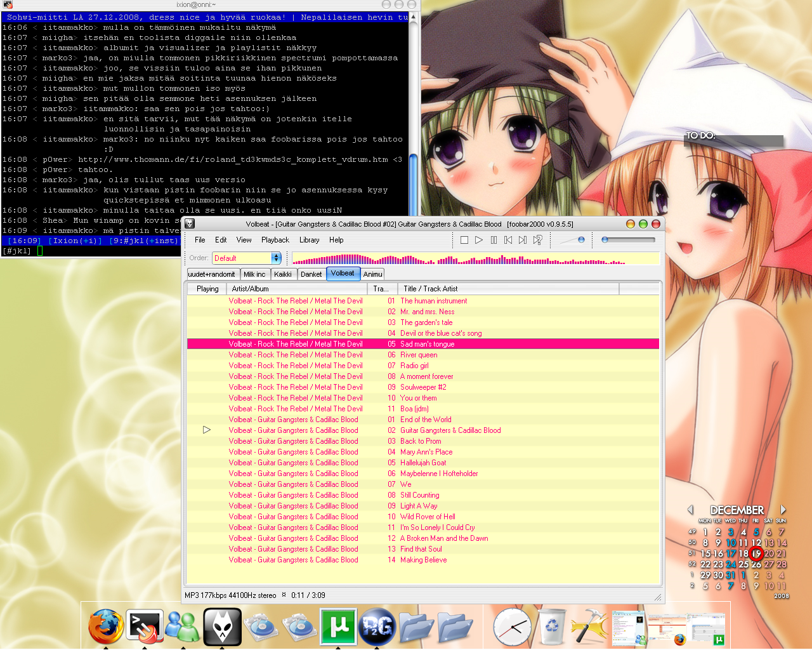Open the Playback menu
Screen dimensions: 812x650
point(275,240)
